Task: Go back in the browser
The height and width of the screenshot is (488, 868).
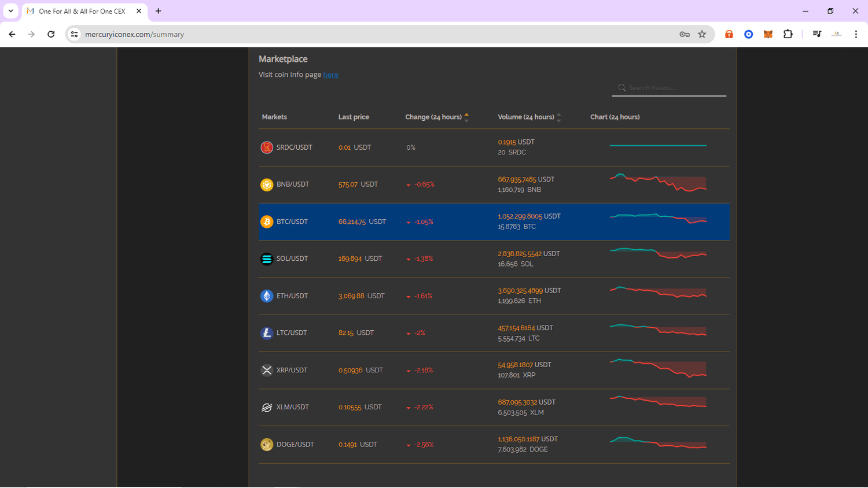Action: point(12,34)
